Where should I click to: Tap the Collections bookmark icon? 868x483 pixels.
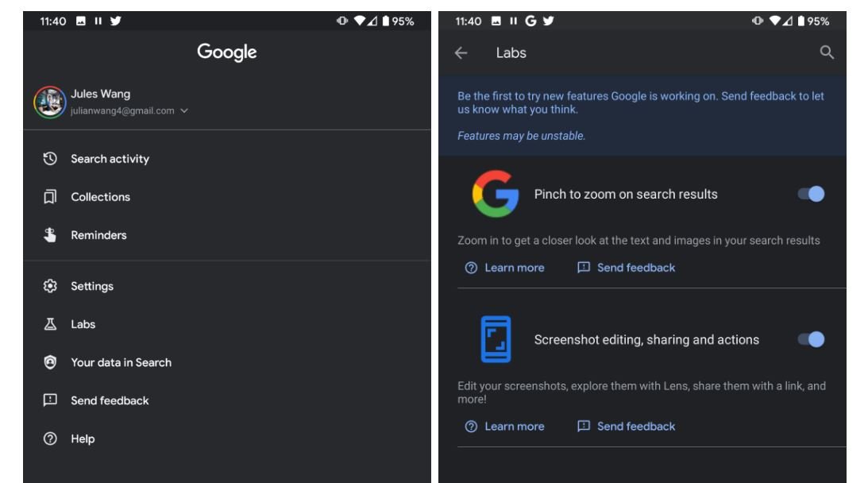[50, 197]
